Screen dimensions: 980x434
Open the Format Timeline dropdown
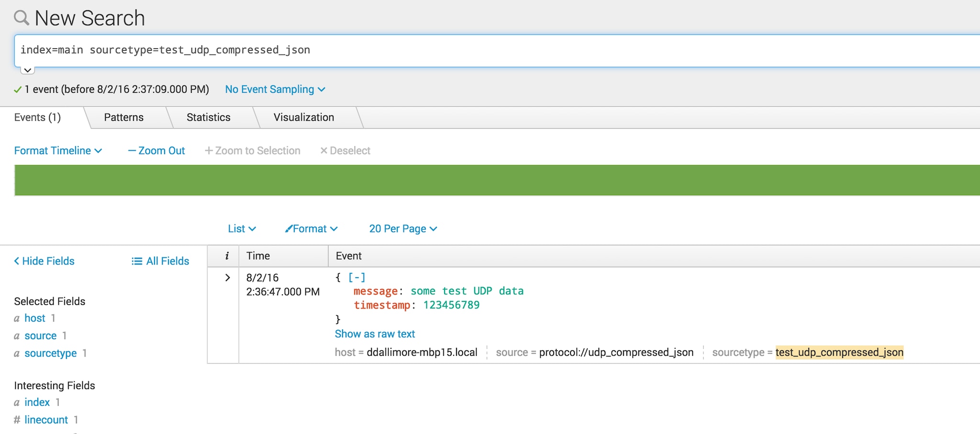(58, 151)
